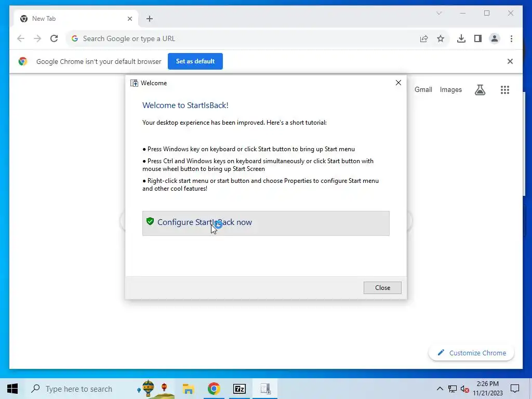The image size is (532, 399).
Task: Click the muted volume tray icon
Action: [465, 389]
